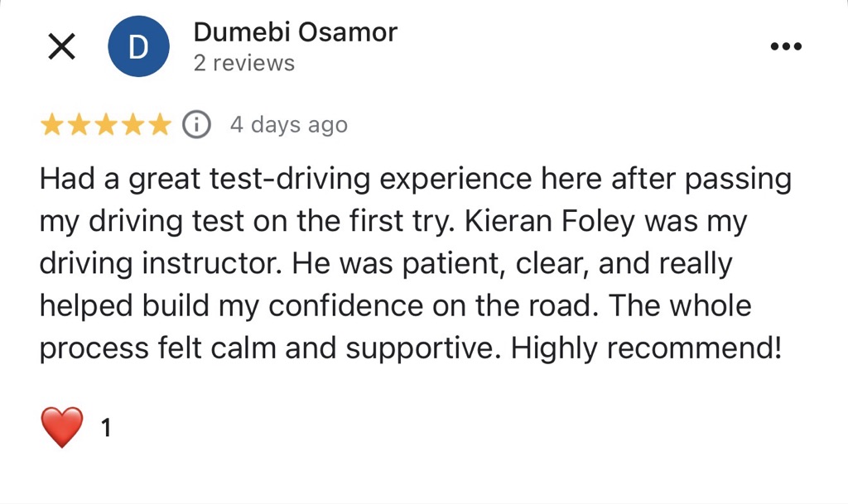Click the info icon beside the stars

click(196, 125)
